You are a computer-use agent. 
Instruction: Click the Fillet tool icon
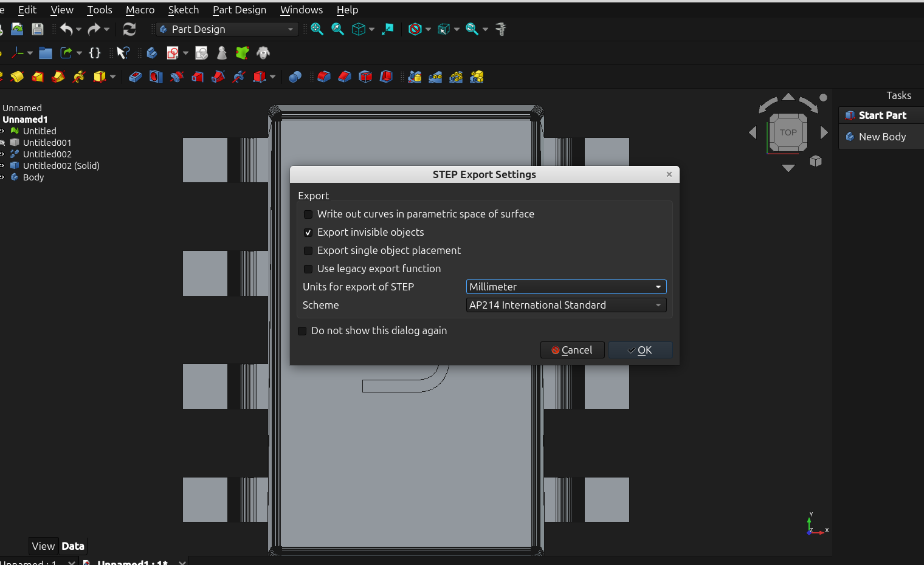pyautogui.click(x=324, y=77)
